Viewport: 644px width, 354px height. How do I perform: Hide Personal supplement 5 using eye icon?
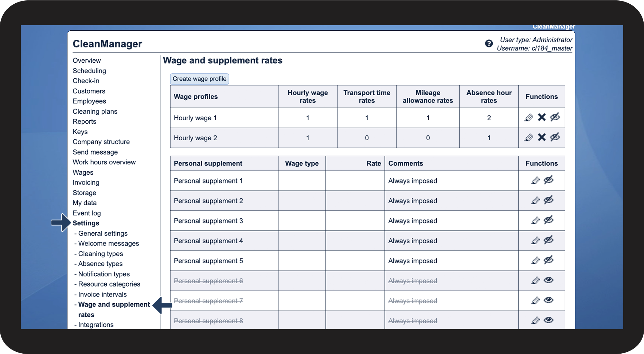pos(549,260)
